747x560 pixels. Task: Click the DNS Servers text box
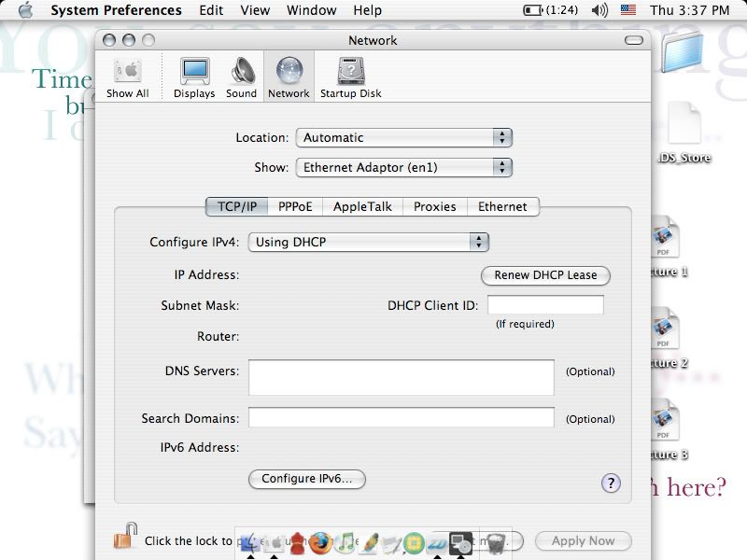point(402,378)
